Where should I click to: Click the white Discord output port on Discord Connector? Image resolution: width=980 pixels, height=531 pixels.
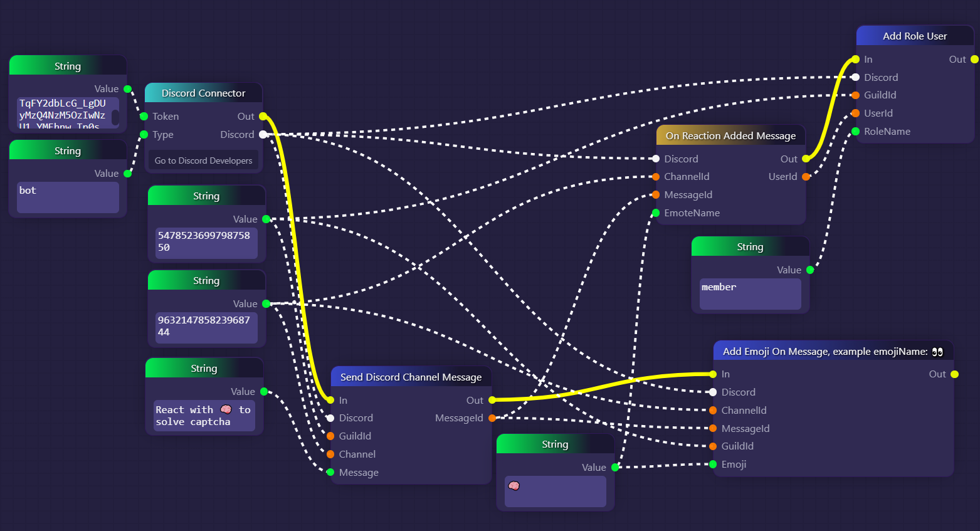click(x=263, y=135)
